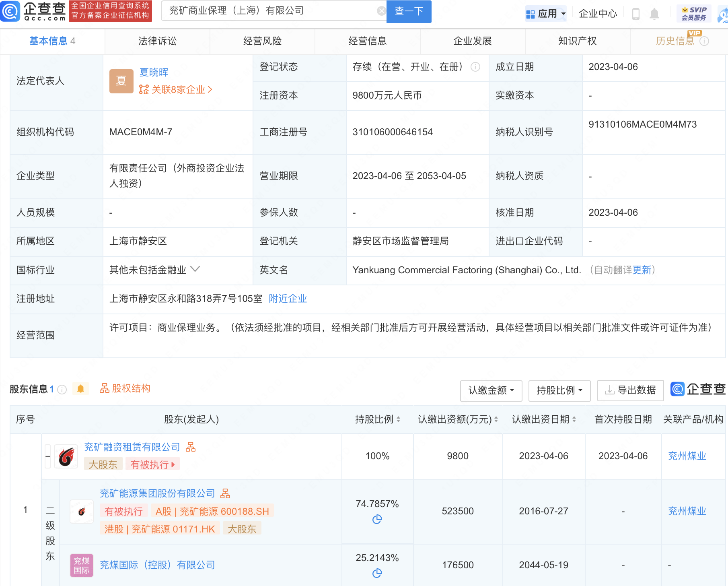
Task: Click the 兖矿融资租赁有限公司 company logo
Action: pos(66,456)
